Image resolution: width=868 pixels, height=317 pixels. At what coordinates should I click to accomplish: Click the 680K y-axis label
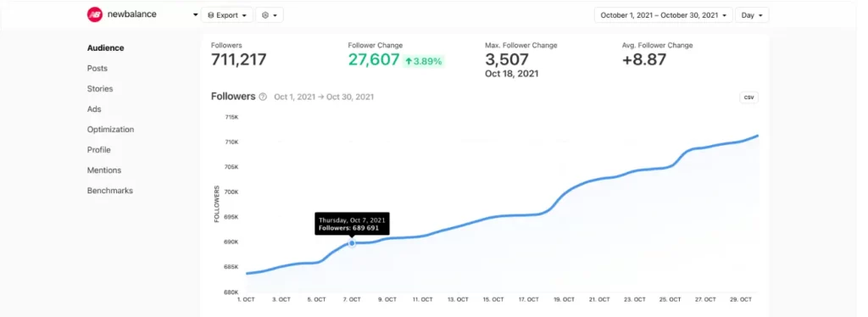click(231, 292)
